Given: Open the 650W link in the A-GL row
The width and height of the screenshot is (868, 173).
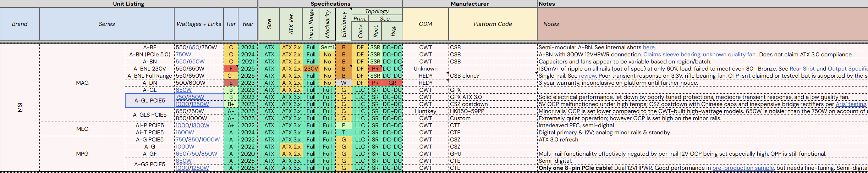Looking at the screenshot, I should (183, 90).
